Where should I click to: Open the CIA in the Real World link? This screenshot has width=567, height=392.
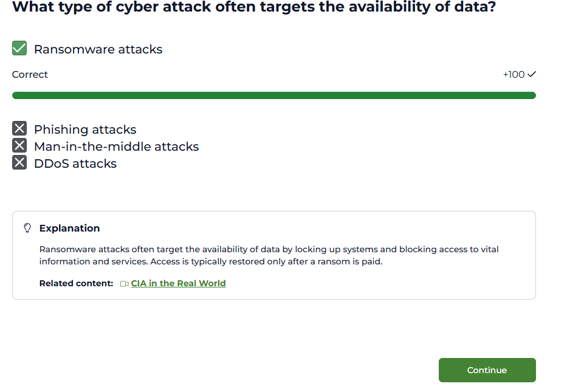coord(178,283)
